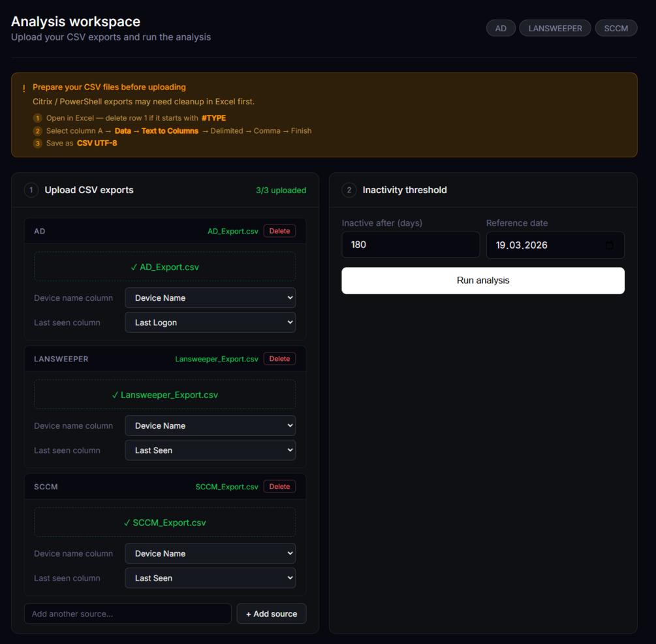
Task: Expand Lansweeper Last seen column dropdown
Action: (210, 450)
